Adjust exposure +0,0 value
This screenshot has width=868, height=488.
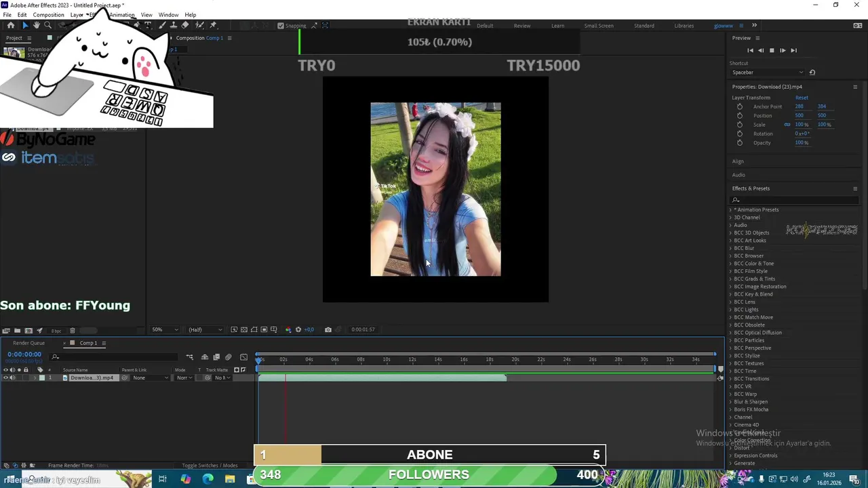[309, 329]
